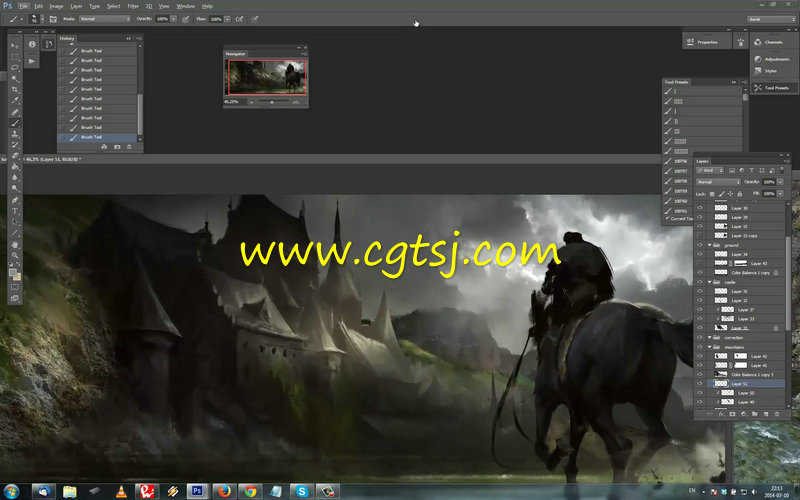Viewport: 800px width, 500px height.
Task: Open the Image menu
Action: click(x=56, y=6)
